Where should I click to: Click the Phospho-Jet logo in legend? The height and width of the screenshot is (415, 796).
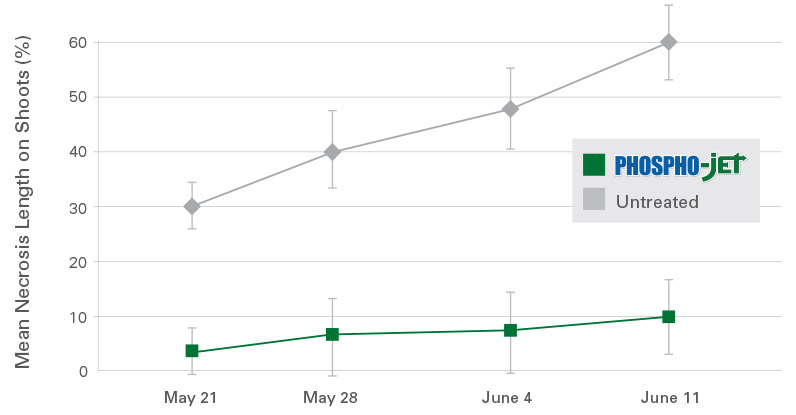click(680, 166)
